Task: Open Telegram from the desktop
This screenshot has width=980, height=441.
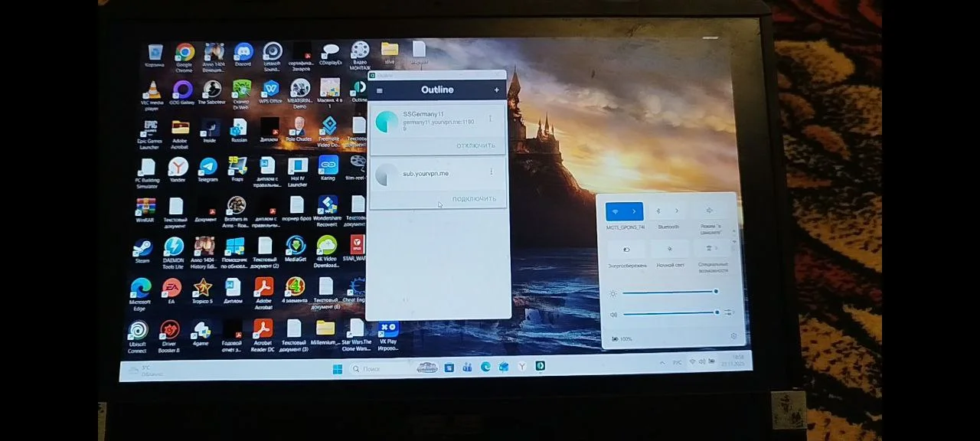Action: [207, 167]
